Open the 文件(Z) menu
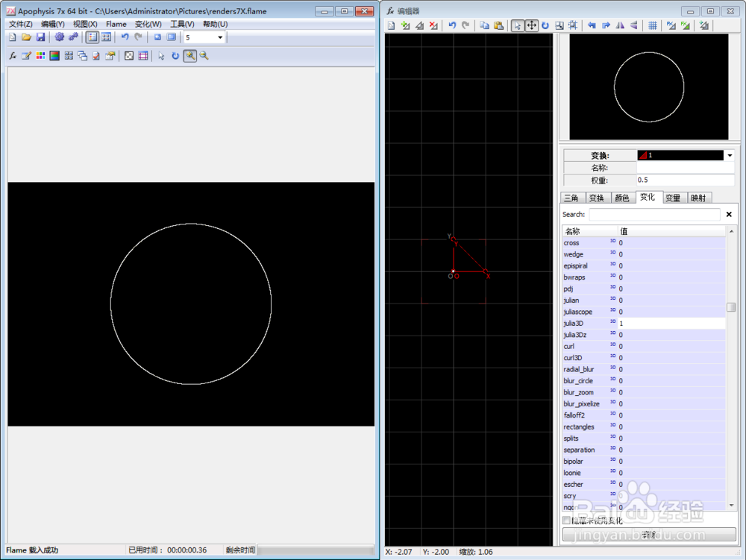The width and height of the screenshot is (746, 560). pyautogui.click(x=20, y=24)
